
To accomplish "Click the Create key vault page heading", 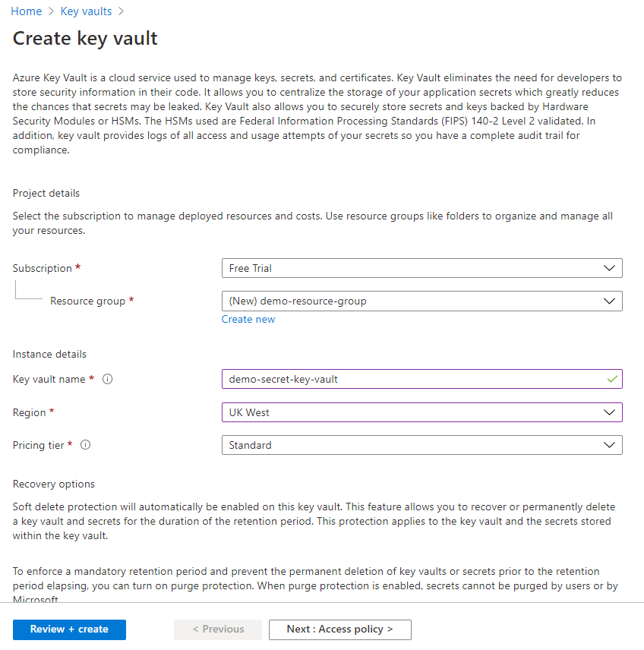I will click(x=84, y=38).
